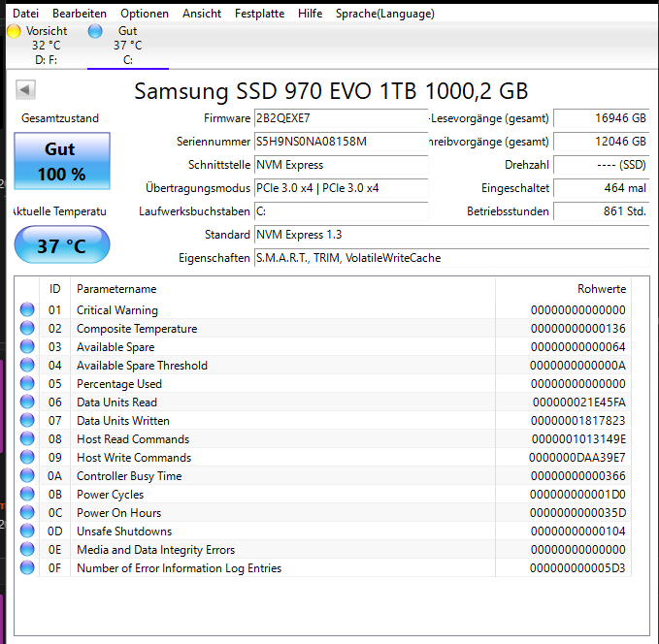Click status icon of Host Read Commands row
Image resolution: width=659 pixels, height=644 pixels.
click(x=27, y=439)
